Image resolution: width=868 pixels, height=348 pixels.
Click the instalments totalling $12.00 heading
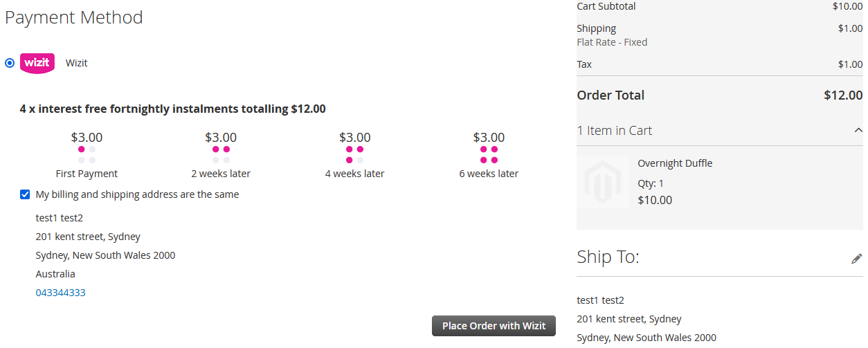[173, 109]
